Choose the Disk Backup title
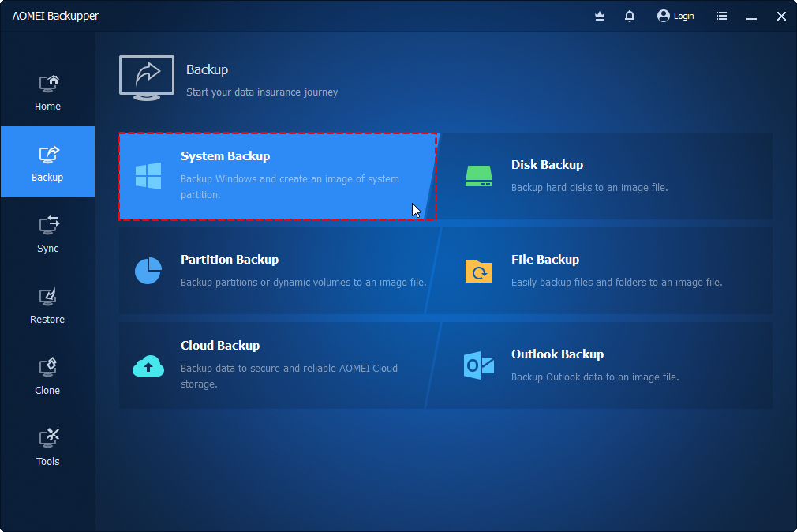The image size is (797, 532). 547,165
